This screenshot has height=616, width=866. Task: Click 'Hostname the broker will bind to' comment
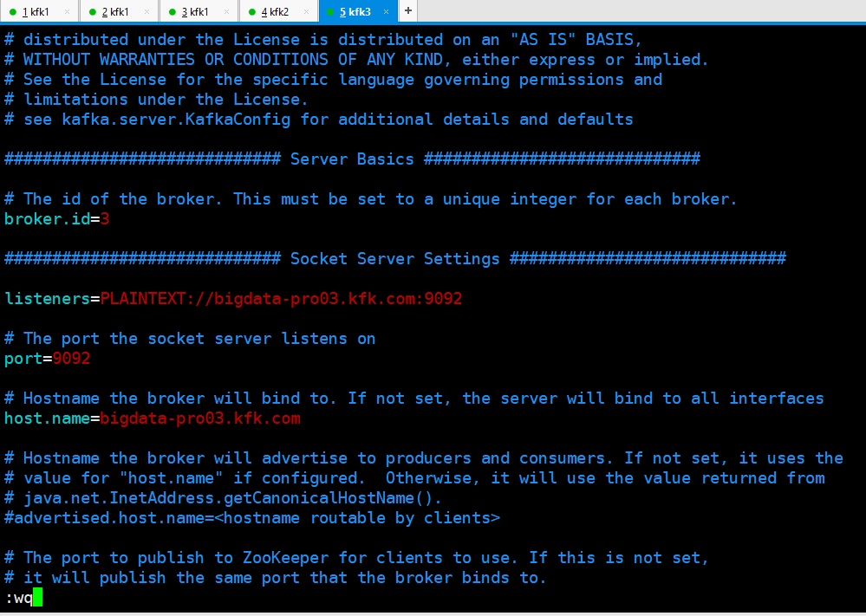point(413,399)
